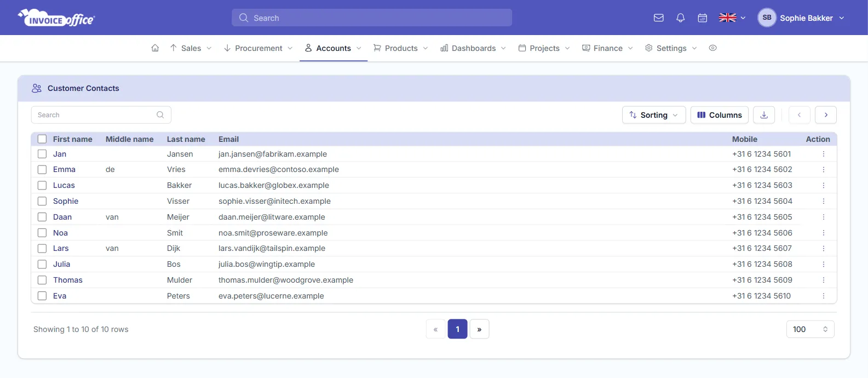Download the customer contacts list
This screenshot has width=868, height=378.
[x=764, y=115]
